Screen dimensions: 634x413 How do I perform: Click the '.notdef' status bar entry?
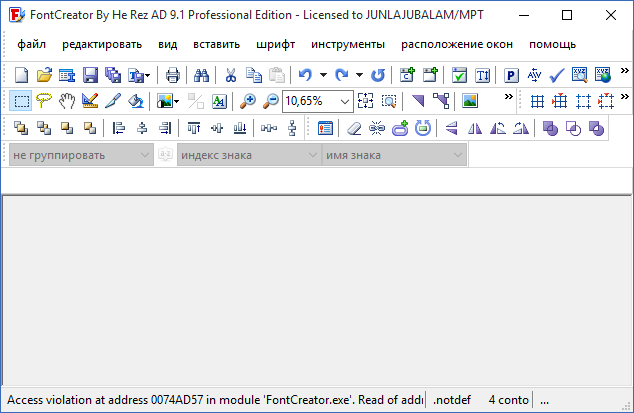click(452, 400)
